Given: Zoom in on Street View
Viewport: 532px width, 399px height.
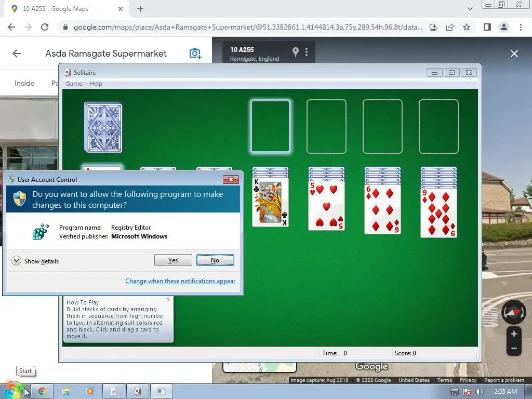Looking at the screenshot, I should (x=514, y=334).
